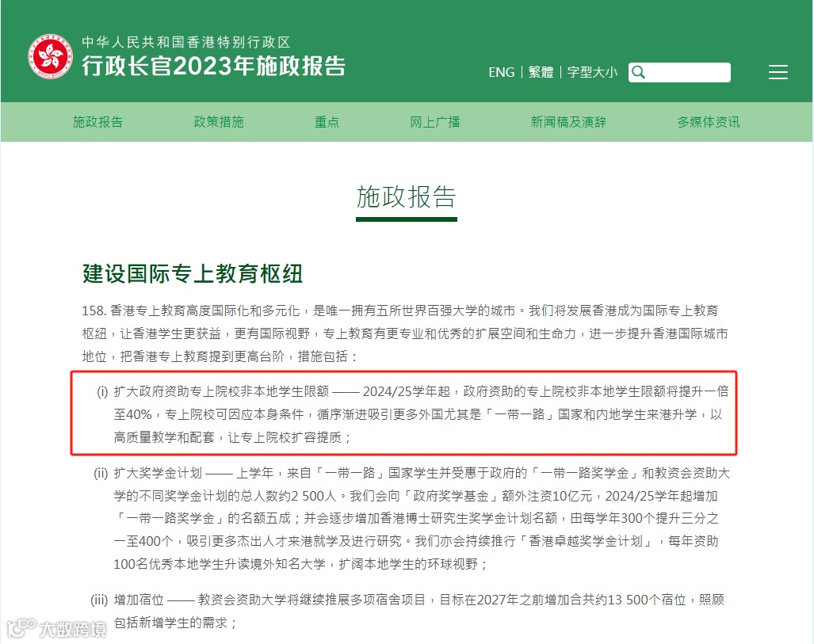Switch language to ENG

(501, 72)
